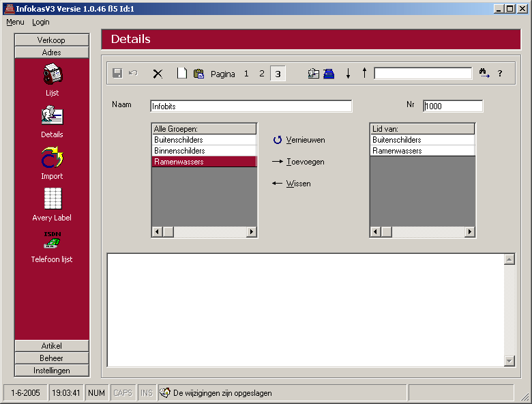Expand the Artikel sidebar section
Image resolution: width=532 pixels, height=404 pixels.
(52, 346)
